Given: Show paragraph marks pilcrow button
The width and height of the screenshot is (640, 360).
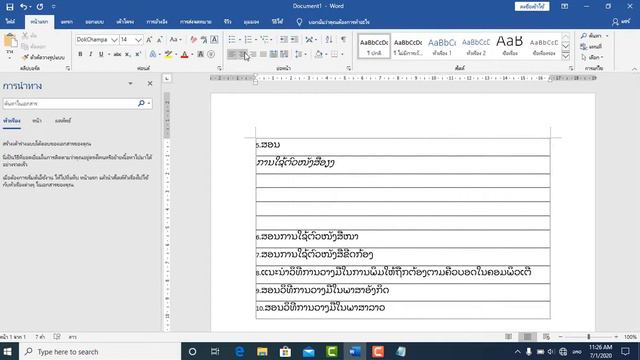Looking at the screenshot, I should 344,40.
